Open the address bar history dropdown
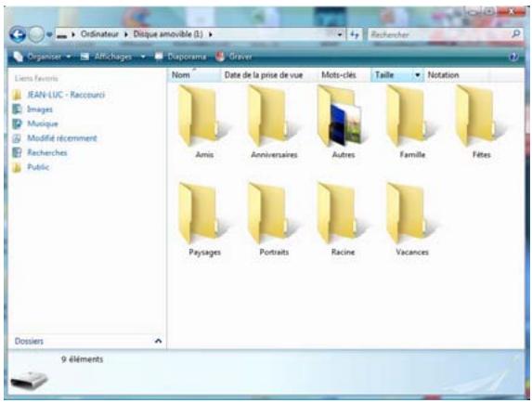 coord(340,34)
